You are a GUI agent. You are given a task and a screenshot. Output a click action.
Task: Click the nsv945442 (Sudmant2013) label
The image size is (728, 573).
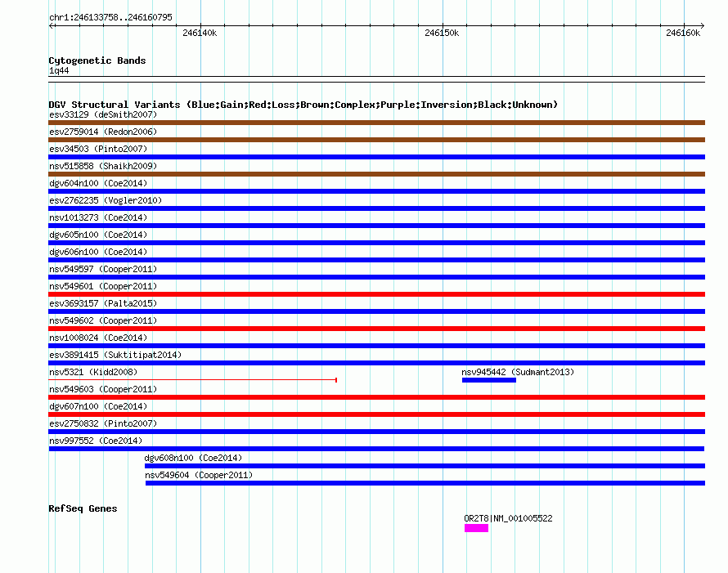click(x=518, y=372)
